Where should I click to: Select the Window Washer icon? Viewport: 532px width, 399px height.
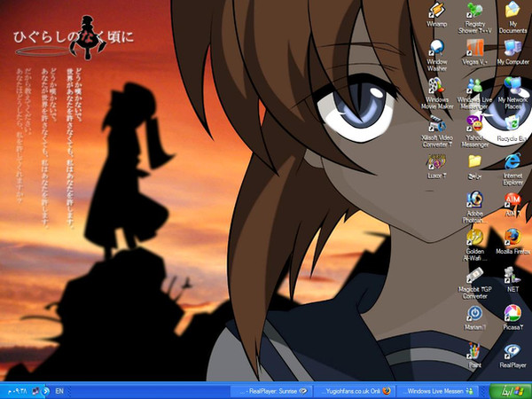(x=436, y=55)
